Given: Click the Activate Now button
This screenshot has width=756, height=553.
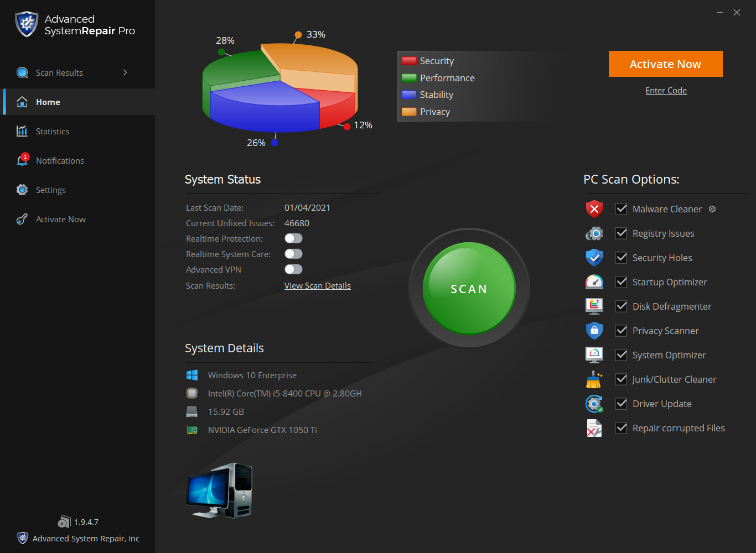Looking at the screenshot, I should (665, 64).
